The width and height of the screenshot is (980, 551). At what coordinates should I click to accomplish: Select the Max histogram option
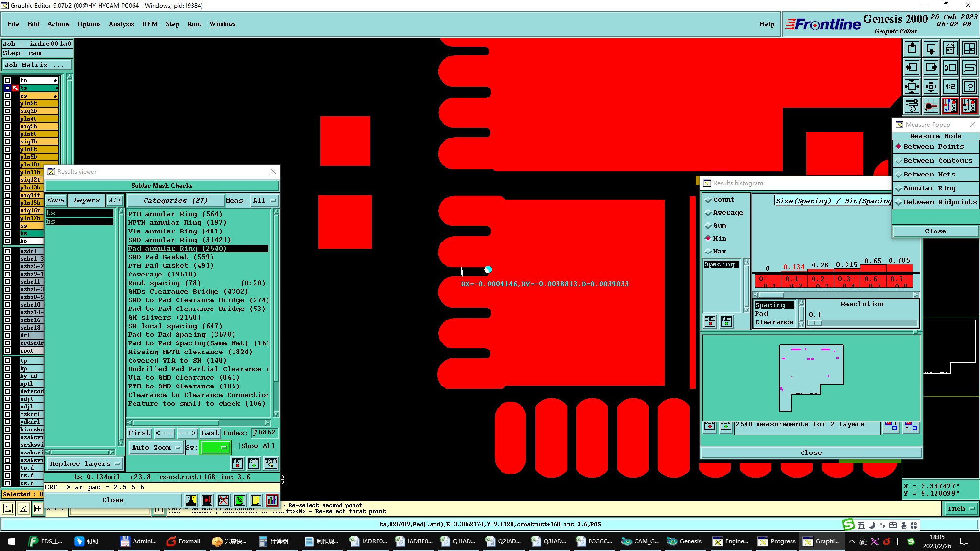tap(719, 252)
